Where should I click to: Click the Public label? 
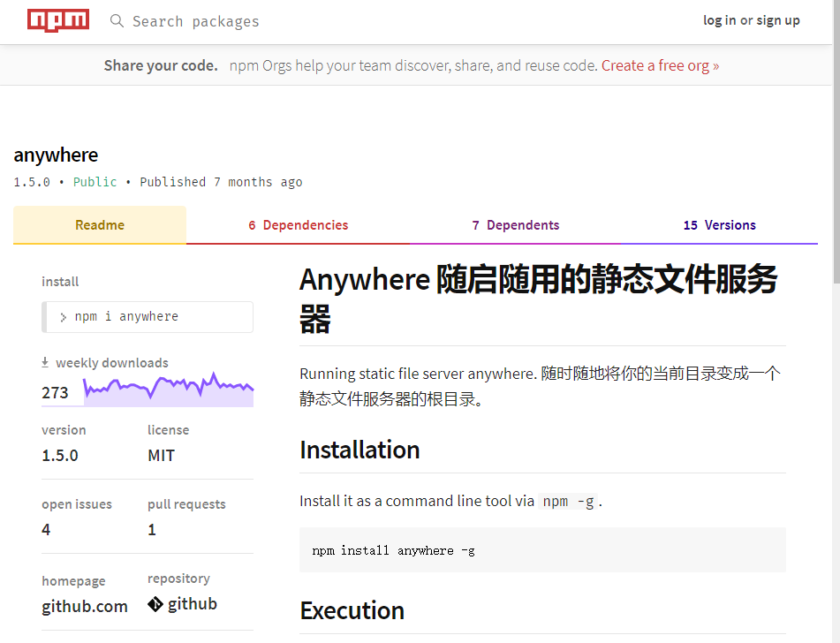95,182
